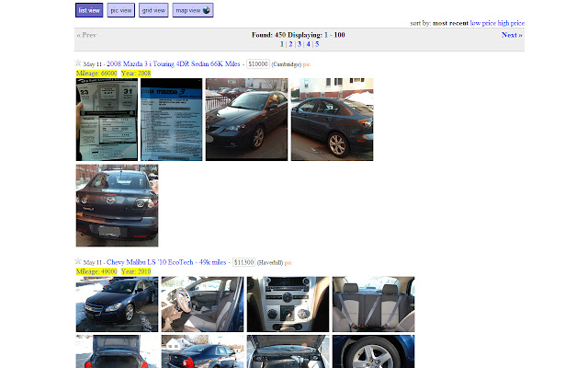Sort listings by low price
This screenshot has height=368, width=588.
pos(483,23)
